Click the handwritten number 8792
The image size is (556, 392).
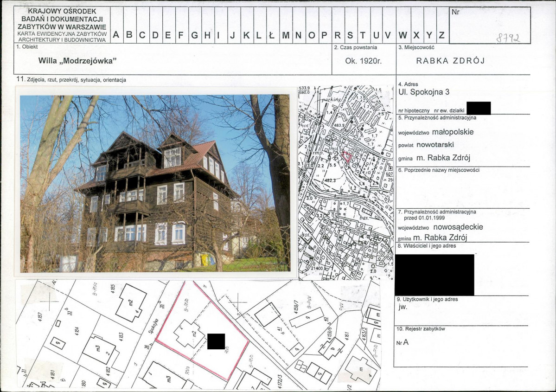508,39
